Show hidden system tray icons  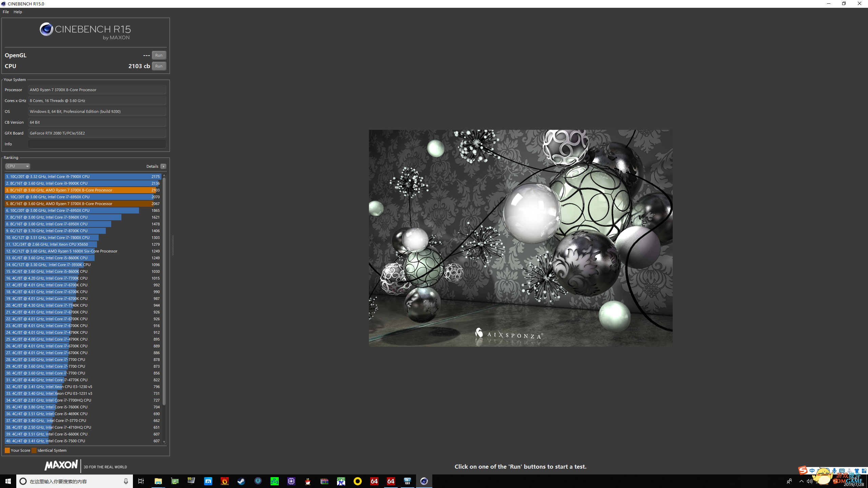(x=801, y=481)
